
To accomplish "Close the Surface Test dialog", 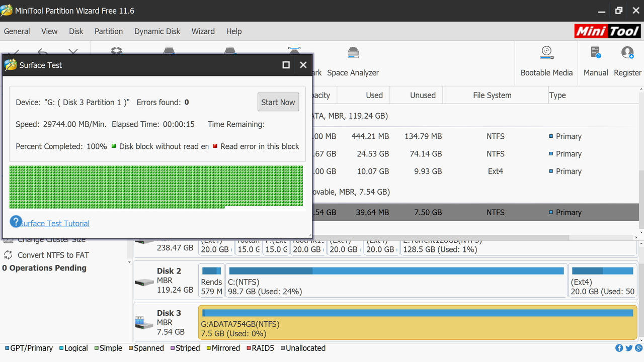I will click(x=303, y=65).
